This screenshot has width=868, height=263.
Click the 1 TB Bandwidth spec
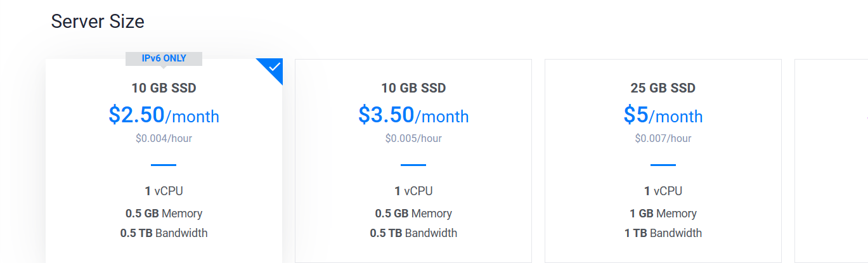tap(663, 233)
